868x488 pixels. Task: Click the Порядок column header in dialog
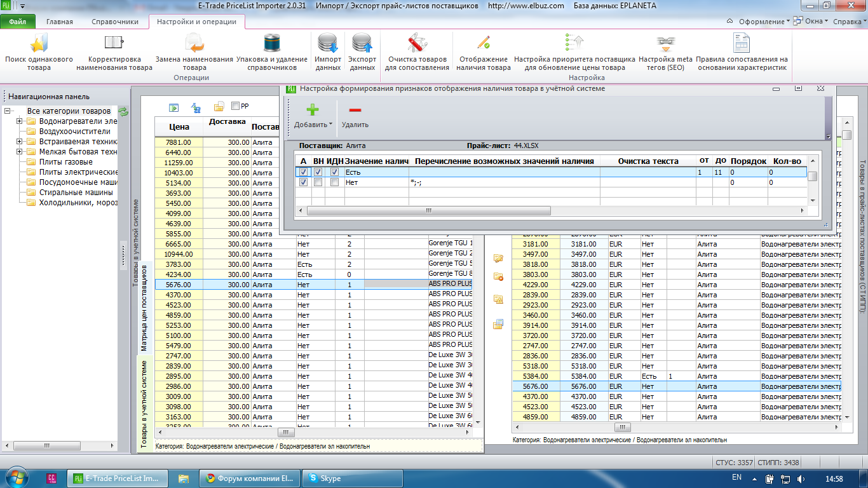[x=748, y=161]
